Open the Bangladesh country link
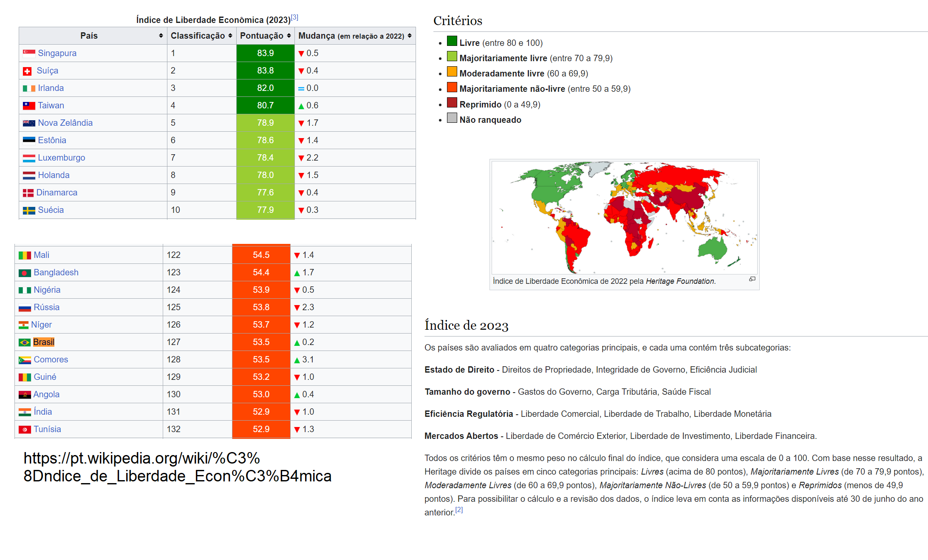 (56, 272)
